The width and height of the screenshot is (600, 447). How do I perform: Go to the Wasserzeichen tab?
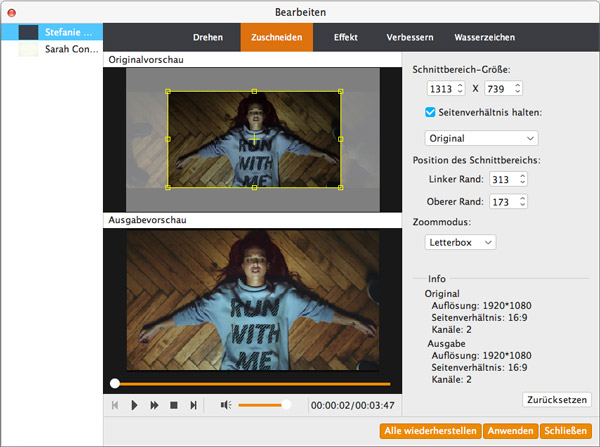coord(484,37)
